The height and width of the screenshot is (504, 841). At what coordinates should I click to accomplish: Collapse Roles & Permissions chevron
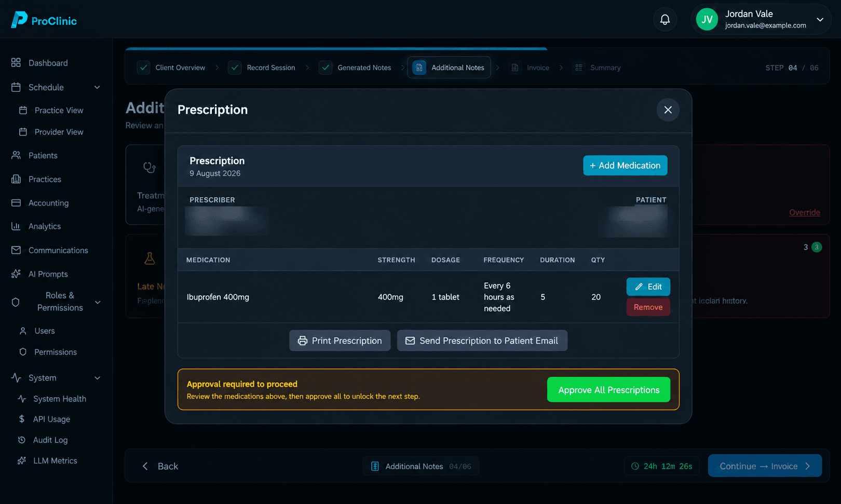tap(97, 302)
